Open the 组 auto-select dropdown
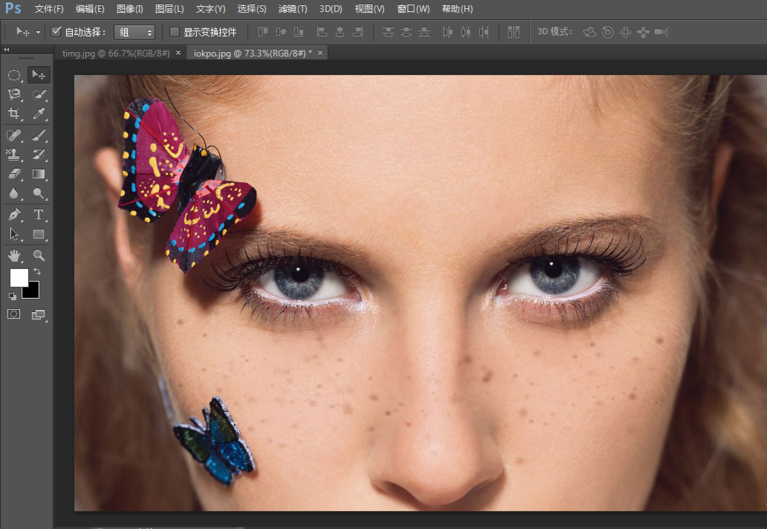Viewport: 767px width, 529px height. [x=134, y=32]
